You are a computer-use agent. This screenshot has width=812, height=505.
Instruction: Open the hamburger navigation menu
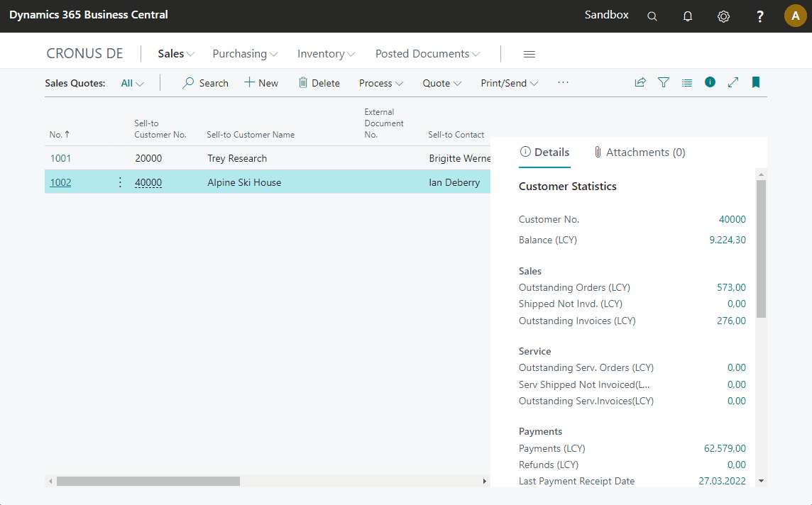[x=529, y=54]
